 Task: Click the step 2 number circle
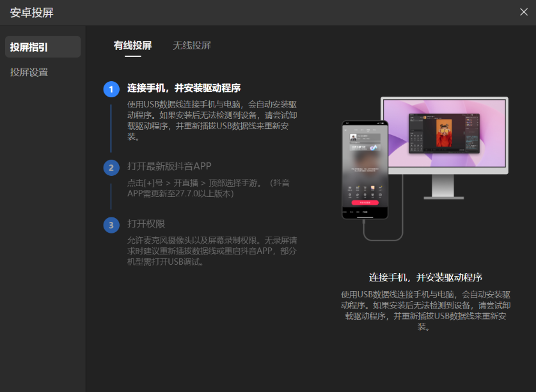[x=111, y=168]
